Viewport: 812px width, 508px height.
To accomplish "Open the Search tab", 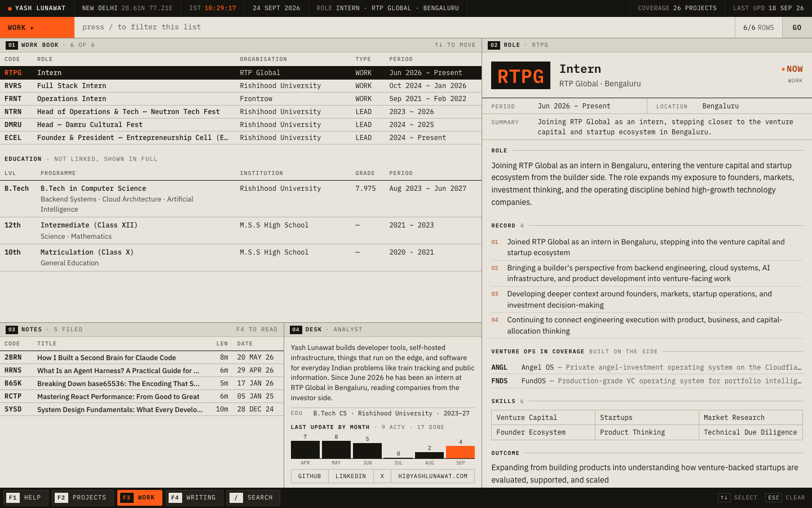I will [253, 497].
